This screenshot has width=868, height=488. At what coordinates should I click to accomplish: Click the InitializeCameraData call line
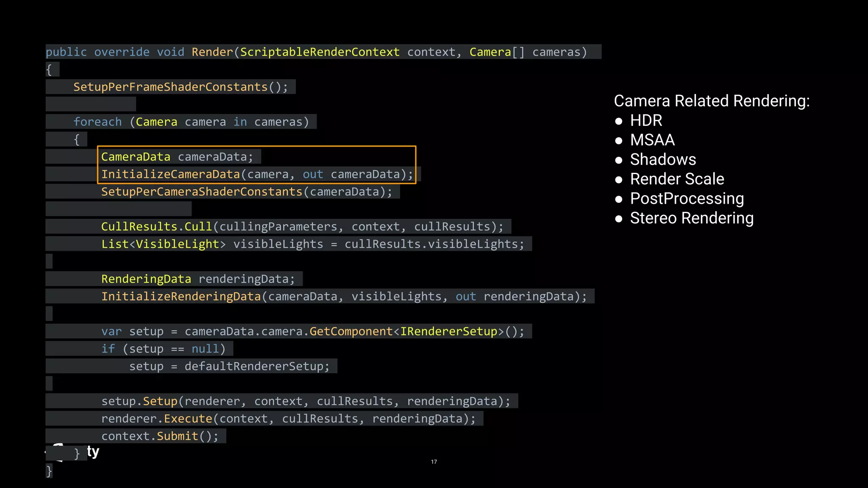click(257, 174)
